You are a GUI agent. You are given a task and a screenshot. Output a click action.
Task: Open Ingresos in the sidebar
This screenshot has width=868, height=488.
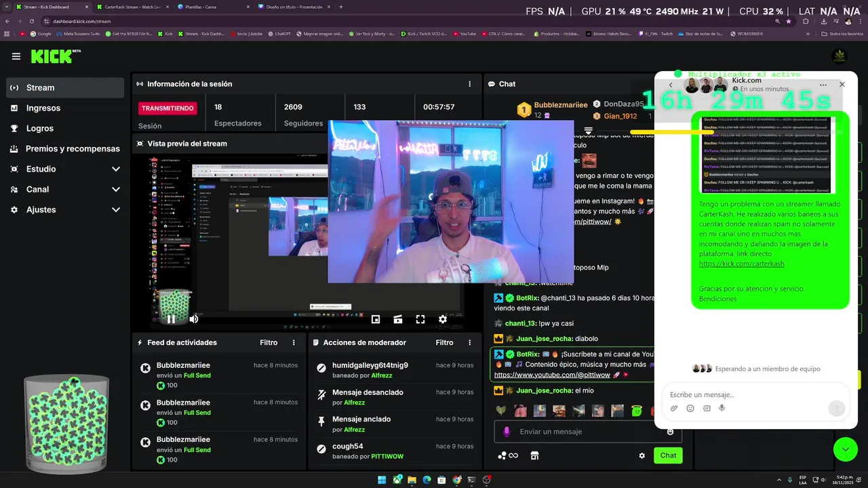(x=65, y=108)
